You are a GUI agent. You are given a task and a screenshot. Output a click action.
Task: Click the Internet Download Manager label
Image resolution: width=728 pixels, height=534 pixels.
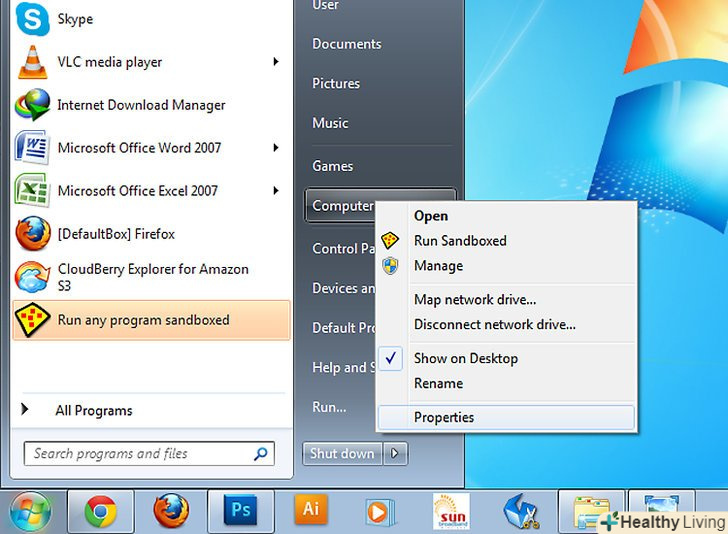point(141,105)
